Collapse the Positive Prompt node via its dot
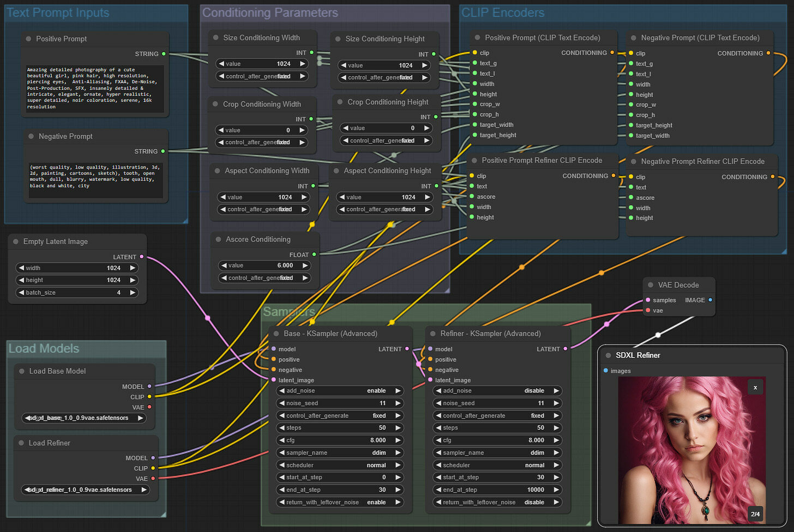This screenshot has height=532, width=794. 28,39
